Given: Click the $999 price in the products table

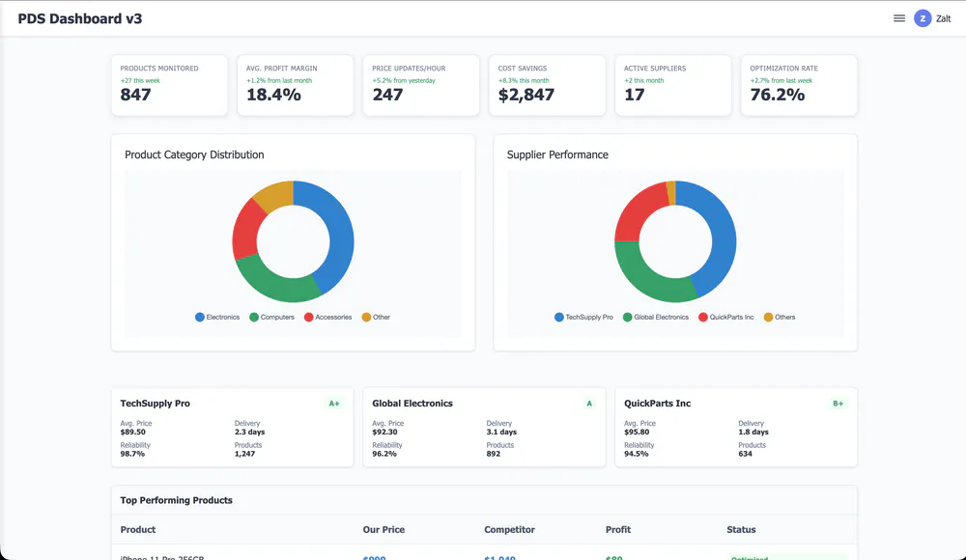Looking at the screenshot, I should pyautogui.click(x=374, y=558).
